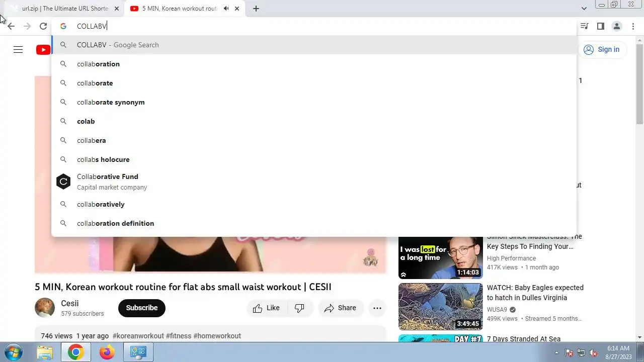Open the Simon Sinek Masterclass thumbnail
The image size is (644, 362).
click(441, 257)
